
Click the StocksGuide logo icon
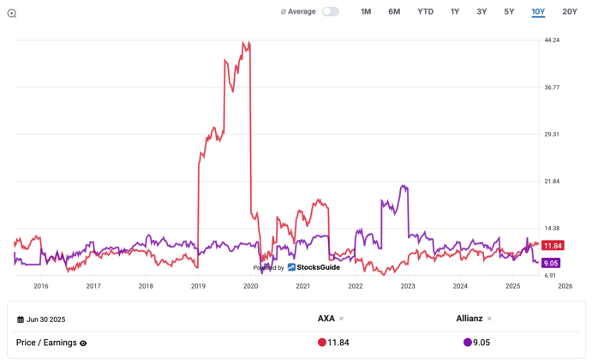(291, 267)
